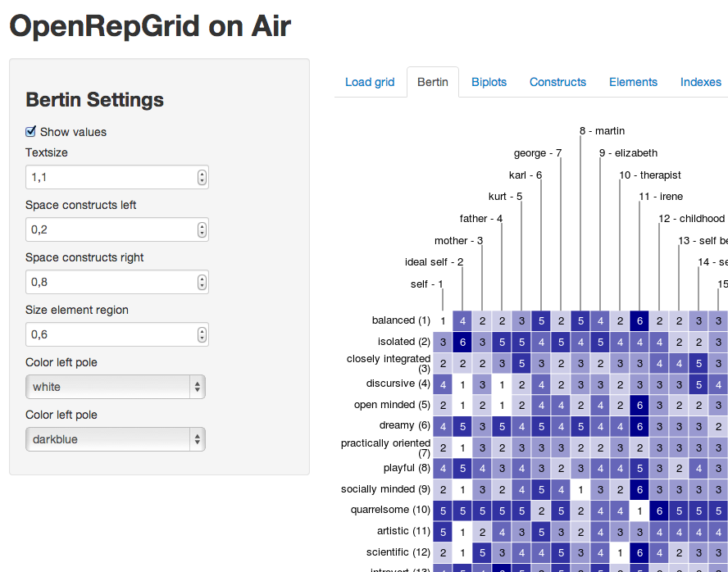Open the darkblue color pole dropdown

click(x=115, y=439)
